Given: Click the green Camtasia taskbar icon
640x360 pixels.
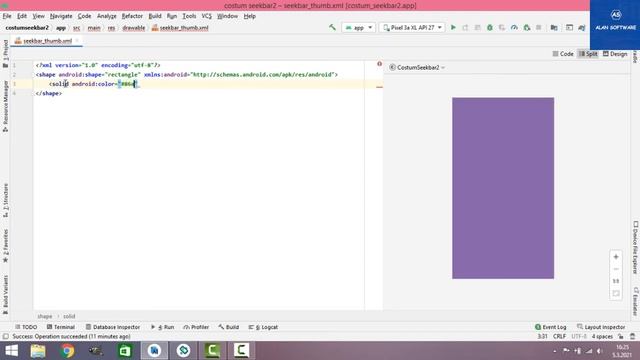Looking at the screenshot, I should [212, 351].
